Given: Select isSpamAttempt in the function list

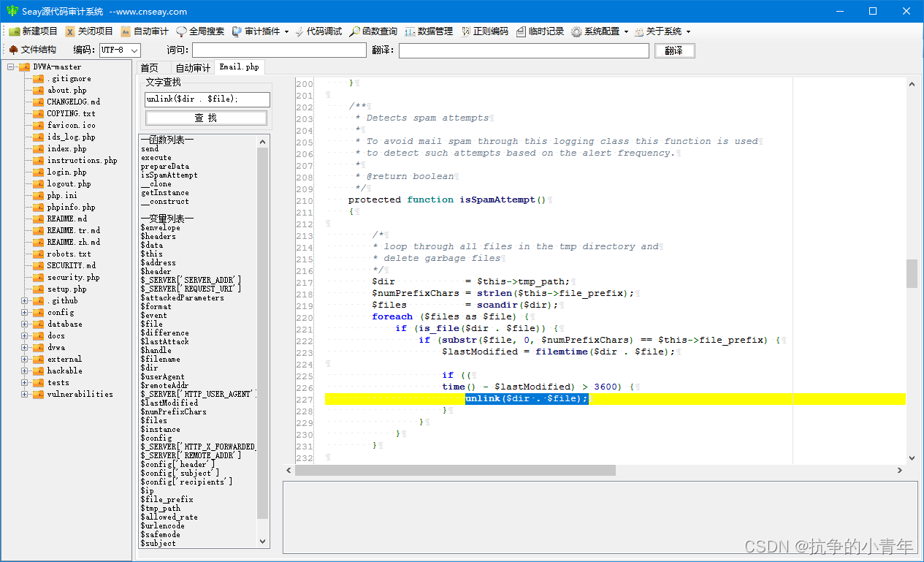Looking at the screenshot, I should coord(169,175).
